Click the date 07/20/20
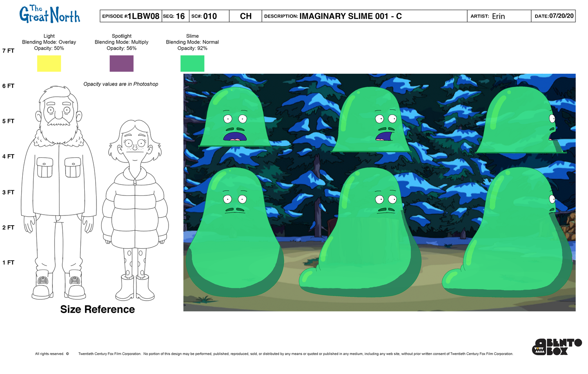The width and height of the screenshot is (588, 374). click(561, 16)
